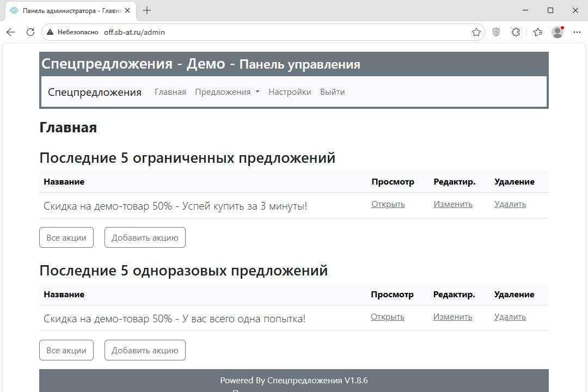The width and height of the screenshot is (588, 392).
Task: Reload the page with the refresh icon
Action: (x=30, y=32)
